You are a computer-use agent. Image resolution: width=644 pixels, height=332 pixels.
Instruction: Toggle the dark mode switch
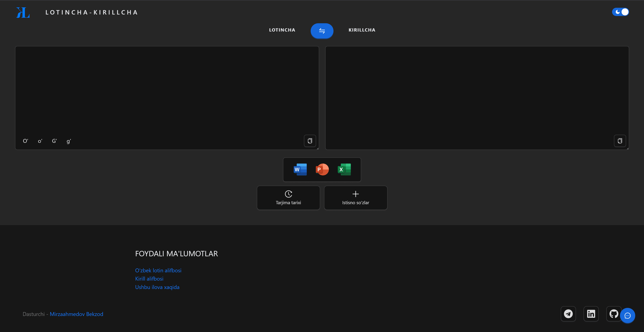click(621, 12)
